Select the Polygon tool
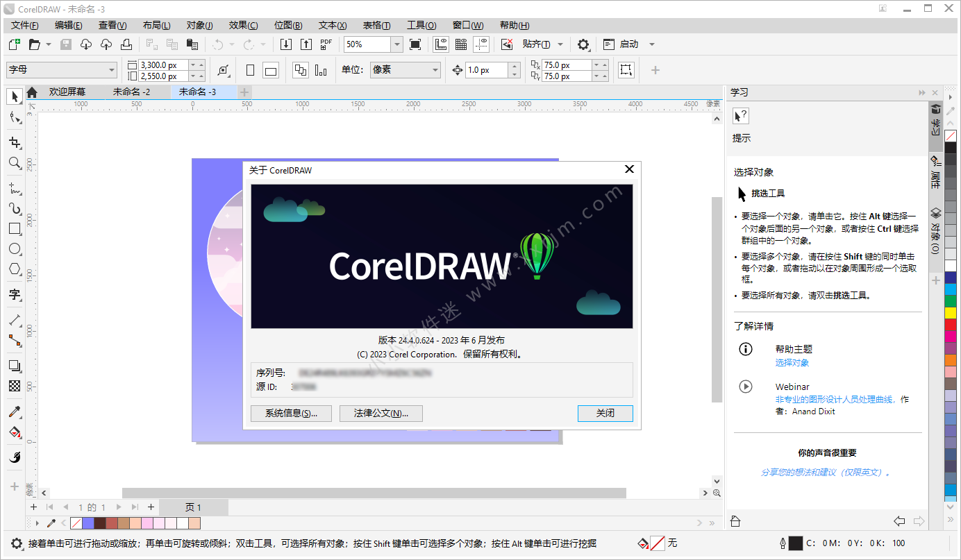Viewport: 961px width, 560px height. (15, 269)
